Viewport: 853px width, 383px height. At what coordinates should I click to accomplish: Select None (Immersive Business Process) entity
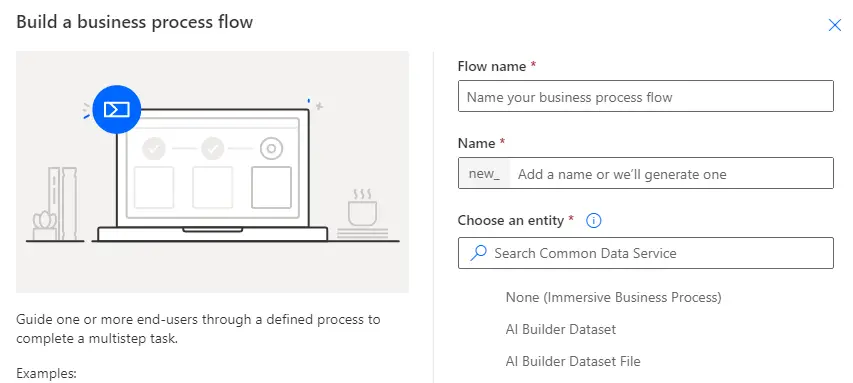coord(614,298)
